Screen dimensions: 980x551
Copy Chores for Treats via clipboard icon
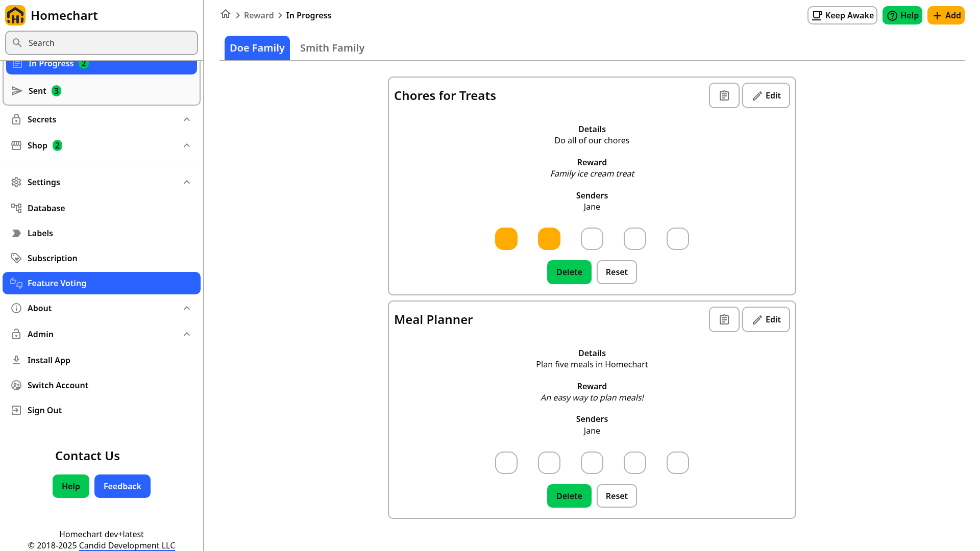pos(724,95)
